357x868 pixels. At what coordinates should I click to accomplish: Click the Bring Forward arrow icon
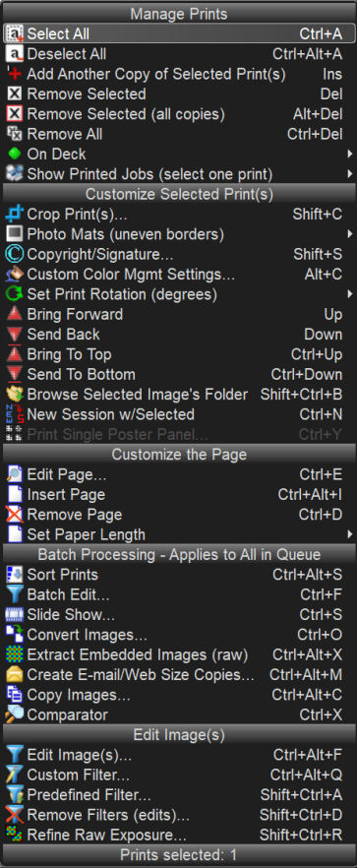[x=14, y=315]
